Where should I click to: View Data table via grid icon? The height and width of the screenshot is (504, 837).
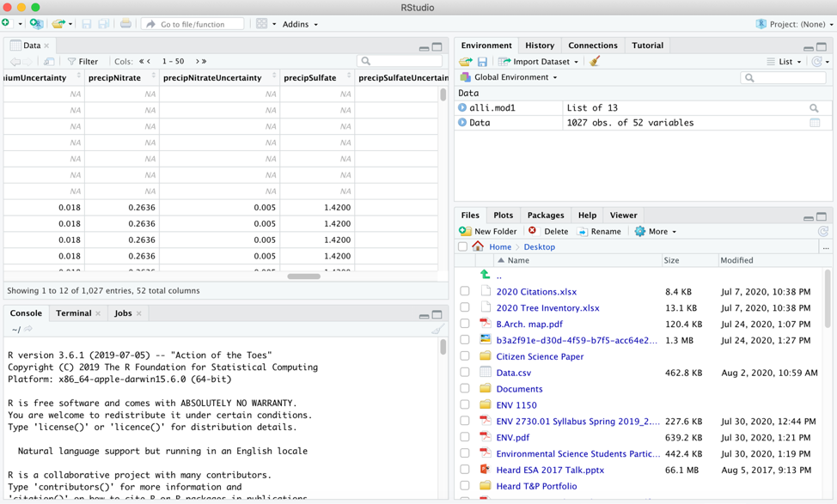click(815, 123)
